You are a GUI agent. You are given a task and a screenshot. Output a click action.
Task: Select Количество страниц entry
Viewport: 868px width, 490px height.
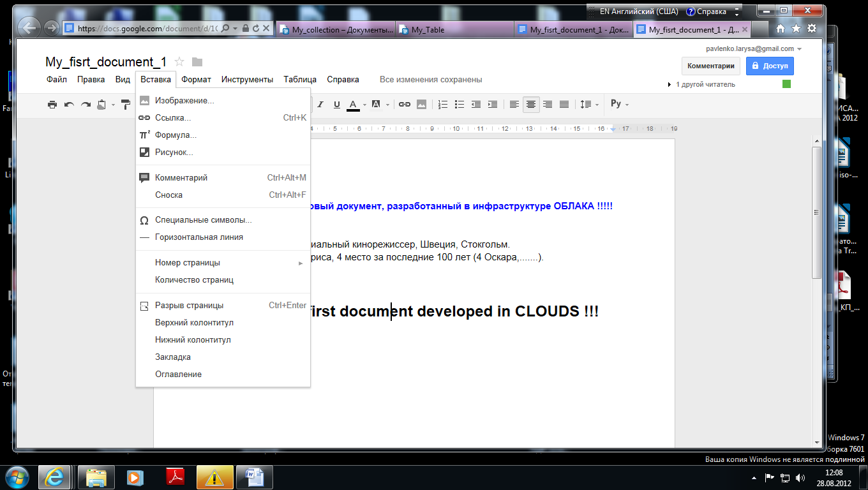[223, 280]
